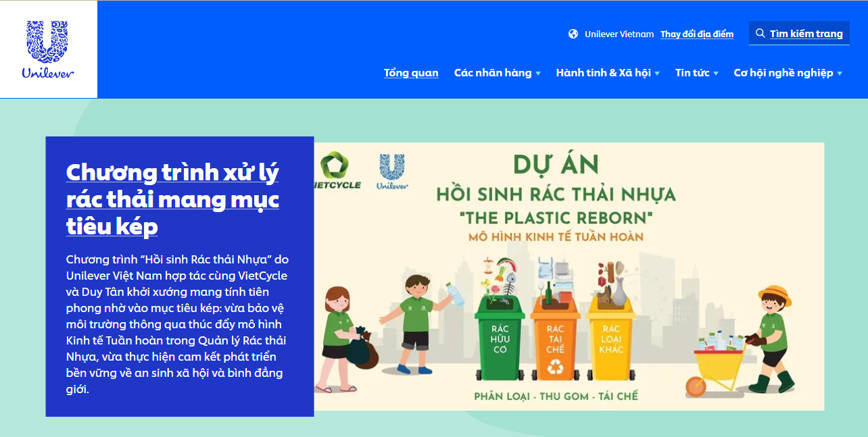Screen dimensions: 868x437
Task: Open the Chương trình xử lý rác thải headline
Action: (172, 199)
